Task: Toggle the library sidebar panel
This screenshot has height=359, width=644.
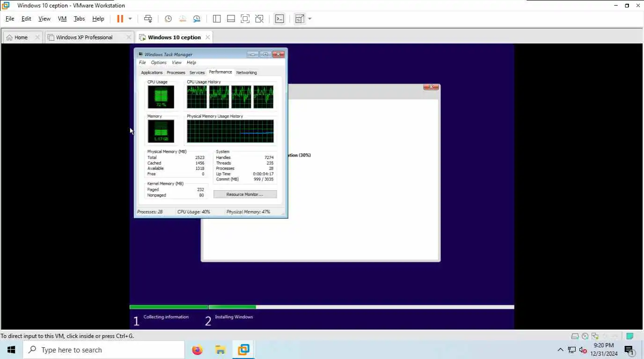Action: pos(217,19)
